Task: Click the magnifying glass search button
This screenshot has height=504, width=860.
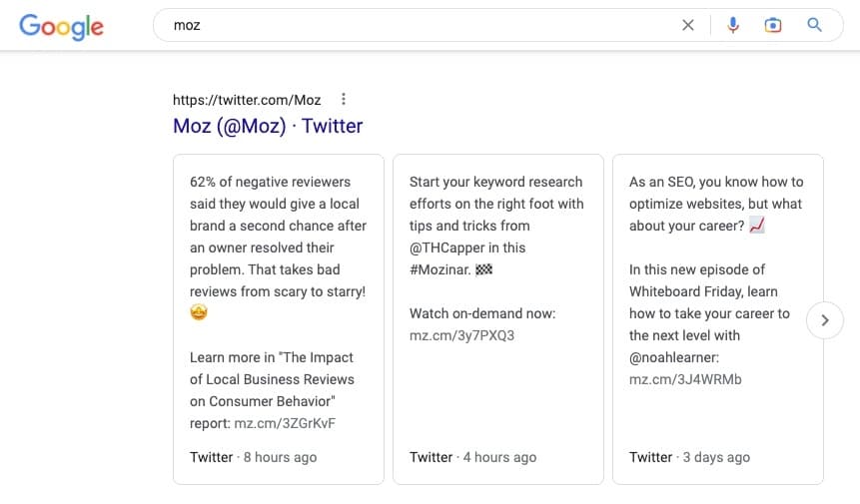Action: click(x=815, y=26)
